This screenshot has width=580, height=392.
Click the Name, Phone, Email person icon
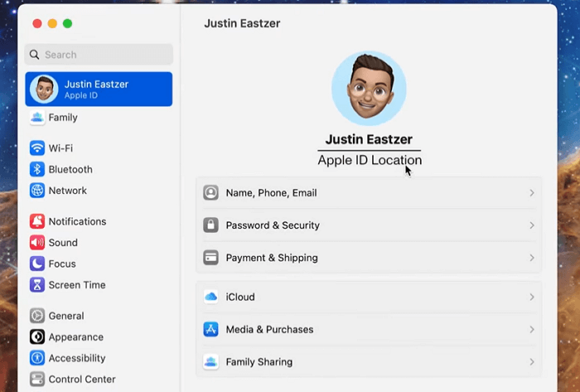coord(210,192)
